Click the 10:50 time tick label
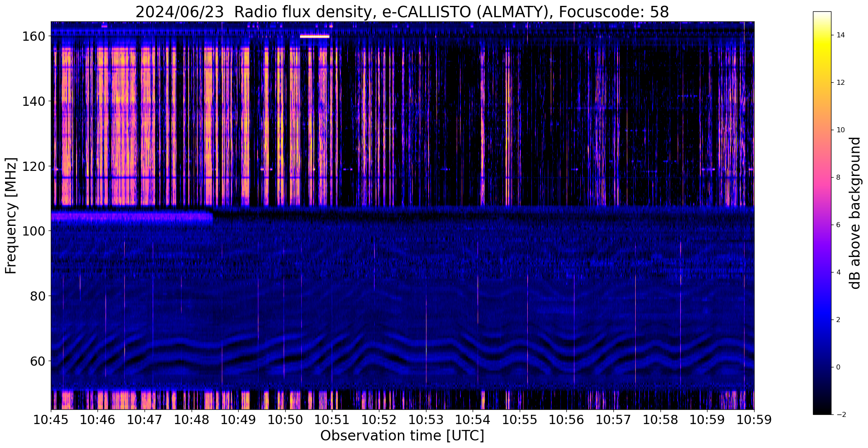This screenshot has width=868, height=448. pos(285,420)
